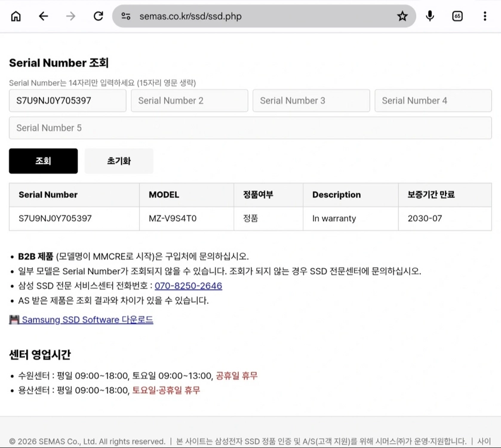Start voice search with the microphone
The width and height of the screenshot is (501, 448).
pos(430,16)
